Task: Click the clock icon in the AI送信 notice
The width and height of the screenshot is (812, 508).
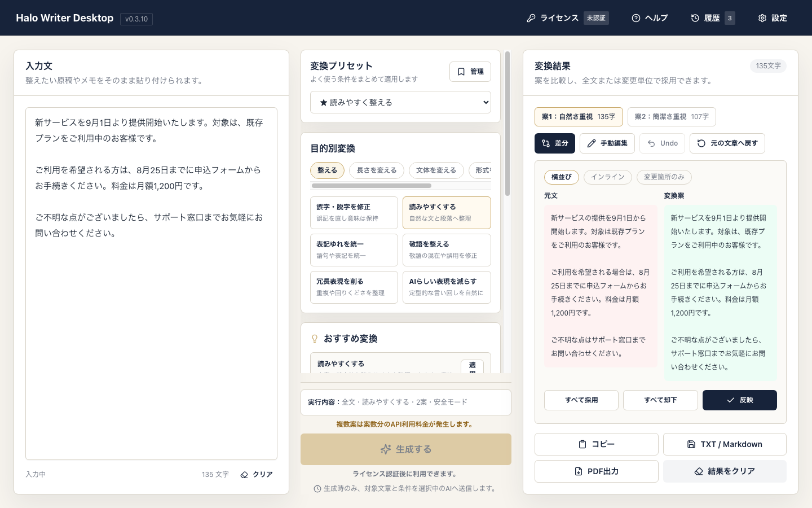Action: (317, 489)
